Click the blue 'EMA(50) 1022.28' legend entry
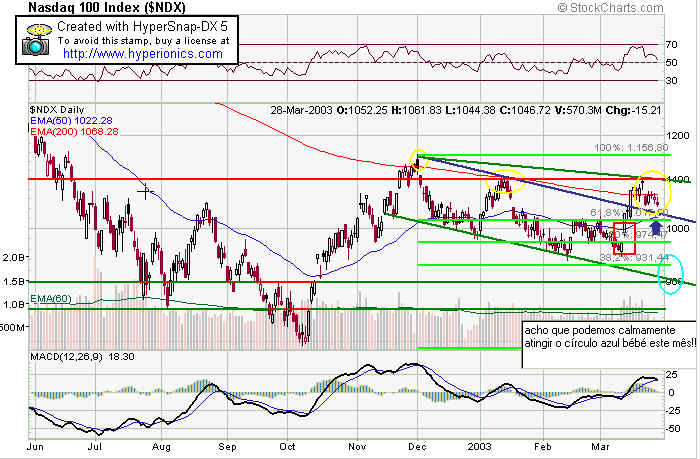Screen dimensions: 700x459 71,121
